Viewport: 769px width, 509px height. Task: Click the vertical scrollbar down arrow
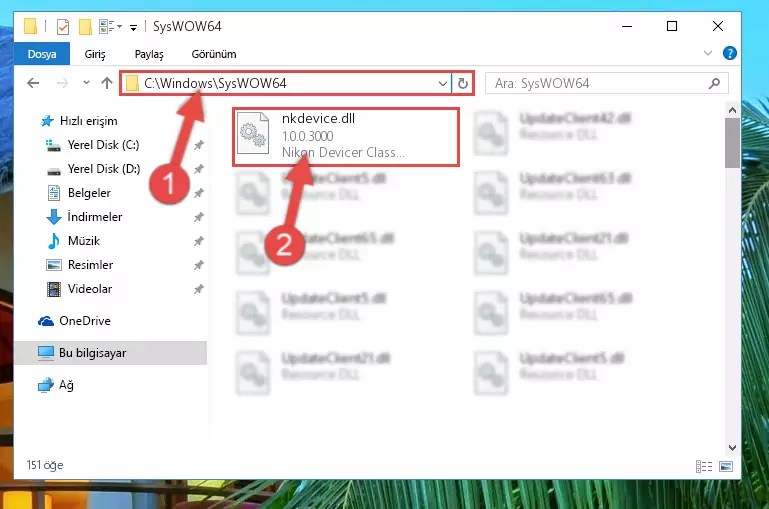(732, 448)
